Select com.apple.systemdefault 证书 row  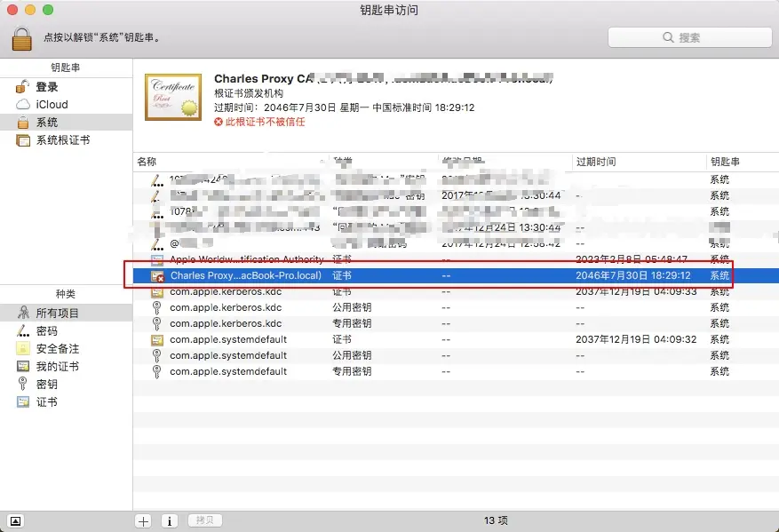pyautogui.click(x=456, y=340)
